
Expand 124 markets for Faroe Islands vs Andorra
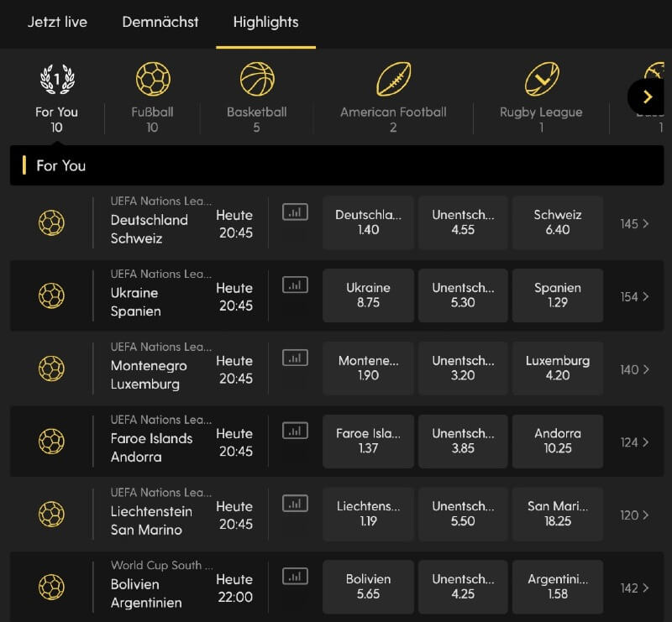pos(635,442)
